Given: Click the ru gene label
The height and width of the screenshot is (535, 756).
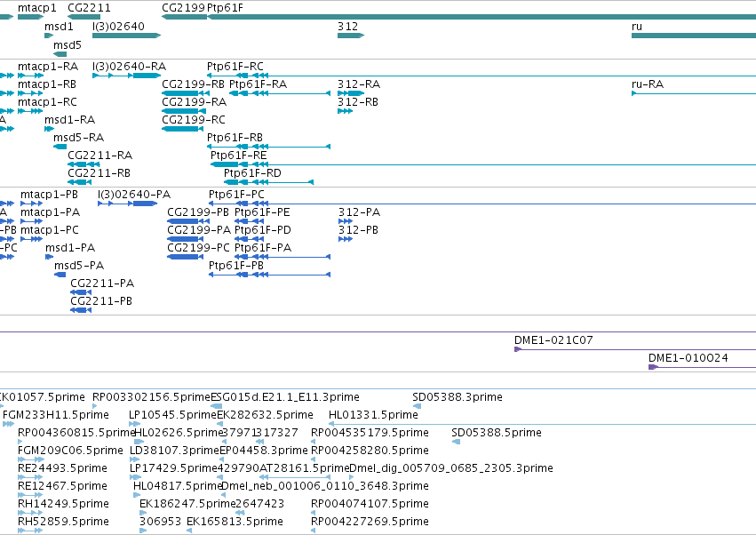Looking at the screenshot, I should tap(636, 27).
